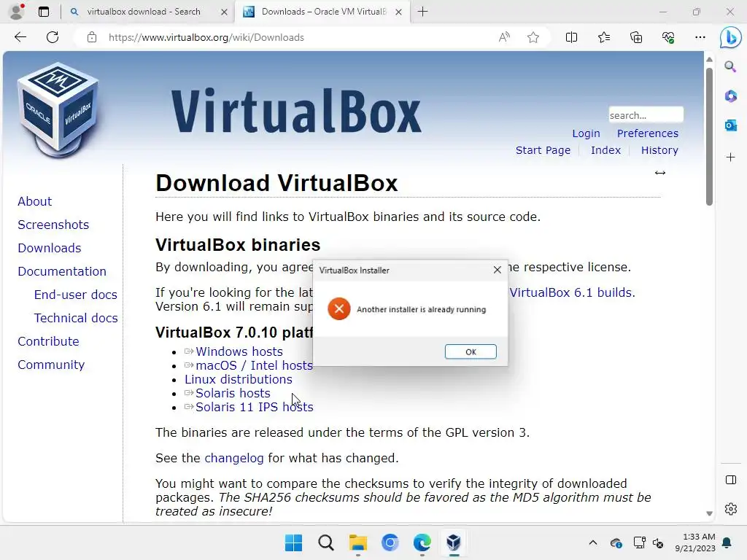The image size is (747, 560).
Task: Toggle sidebar visibility icon at bottom
Action: [x=730, y=480]
